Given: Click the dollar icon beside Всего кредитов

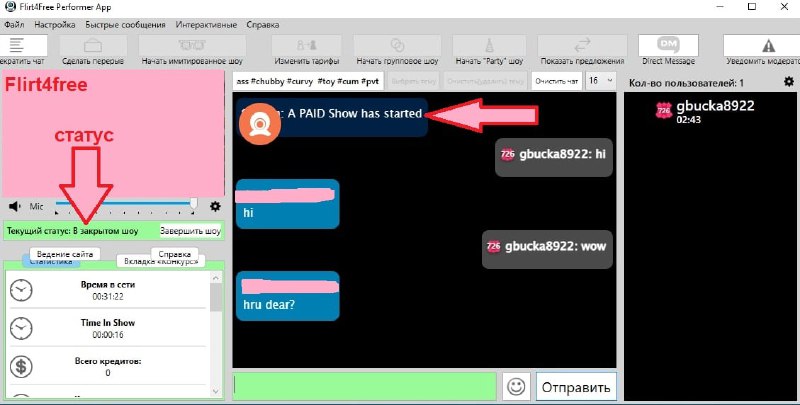Looking at the screenshot, I should (x=21, y=366).
